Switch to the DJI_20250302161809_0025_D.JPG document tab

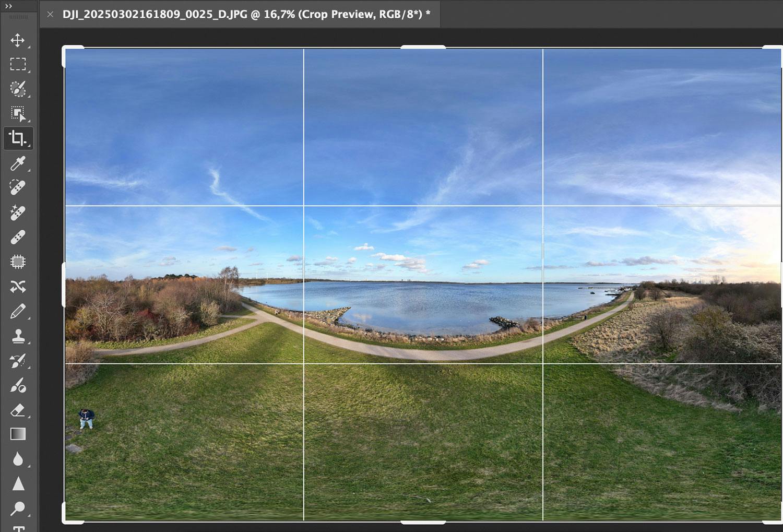point(246,14)
